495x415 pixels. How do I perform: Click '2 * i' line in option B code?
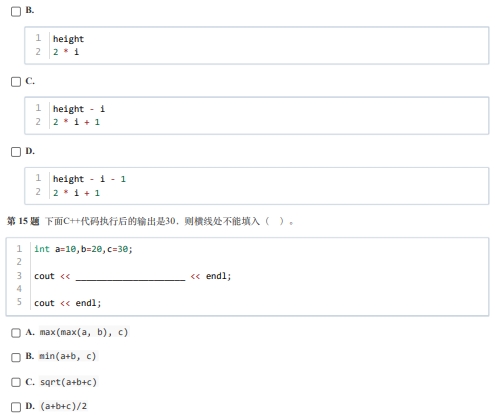66,52
